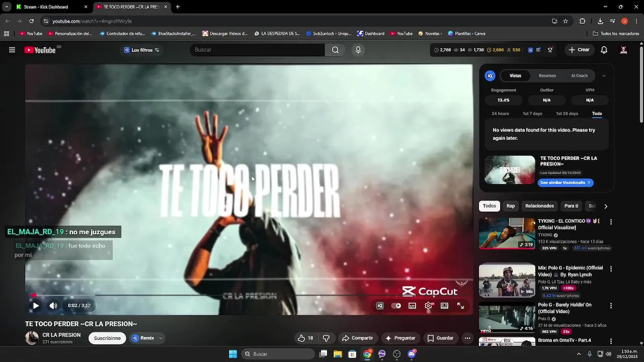Select the Todos chip filter
The image size is (644, 362).
tap(490, 206)
